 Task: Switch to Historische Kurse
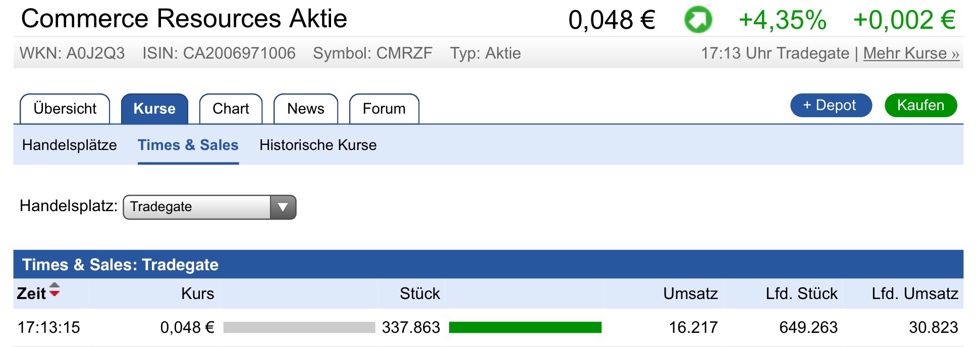pyautogui.click(x=318, y=145)
